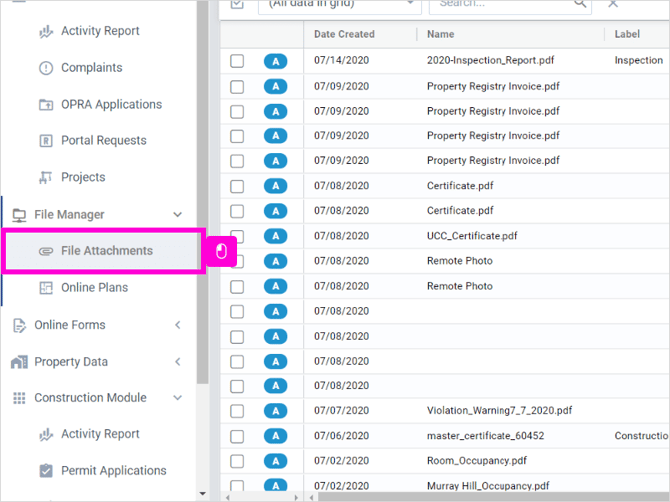670x502 pixels.
Task: Click Murray Hill_Occupancy.pdf name cell
Action: (x=488, y=486)
